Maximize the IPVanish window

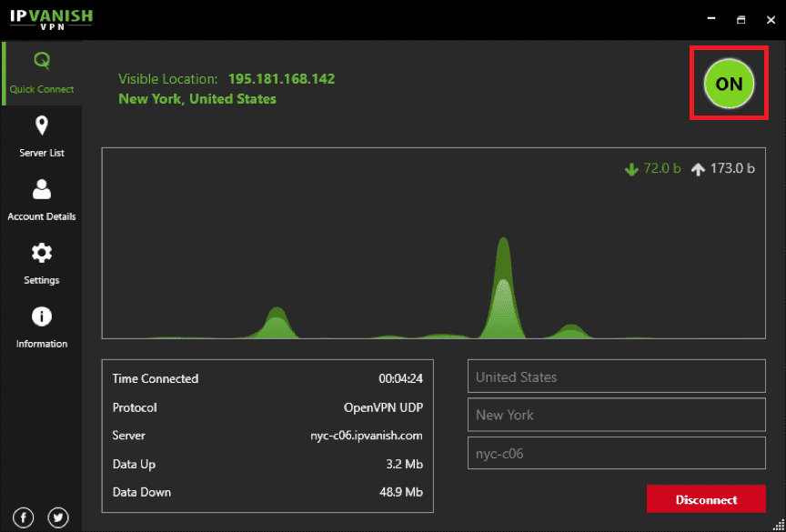741,19
